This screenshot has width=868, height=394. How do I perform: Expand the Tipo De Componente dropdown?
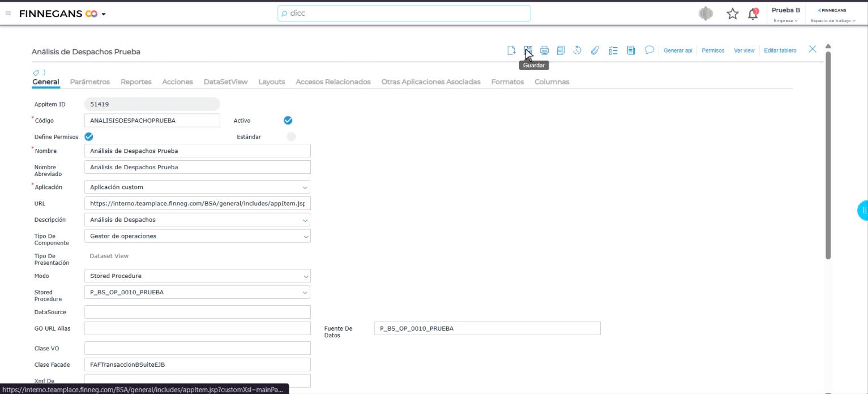click(197, 235)
